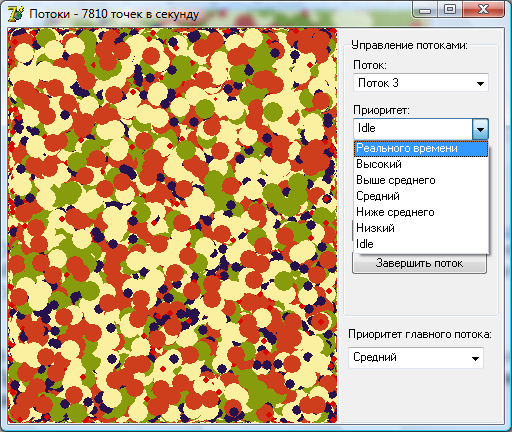Maximize the Потоки window

(x=449, y=10)
